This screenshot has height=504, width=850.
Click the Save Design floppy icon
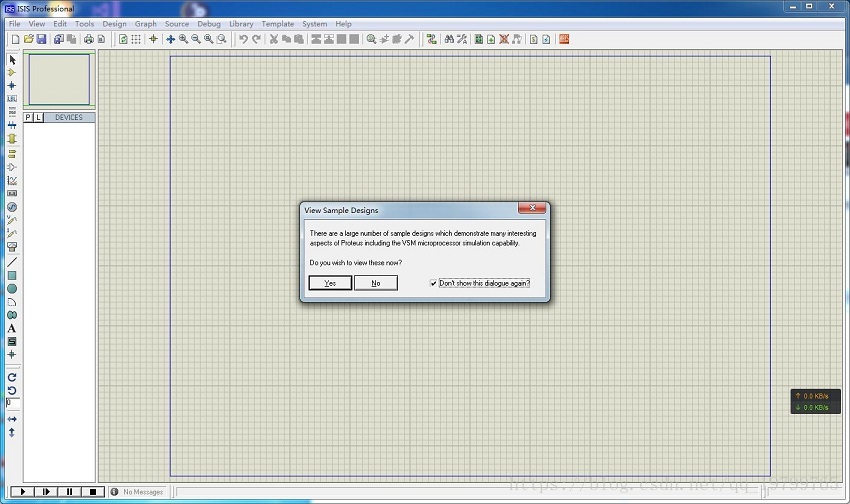coord(41,39)
